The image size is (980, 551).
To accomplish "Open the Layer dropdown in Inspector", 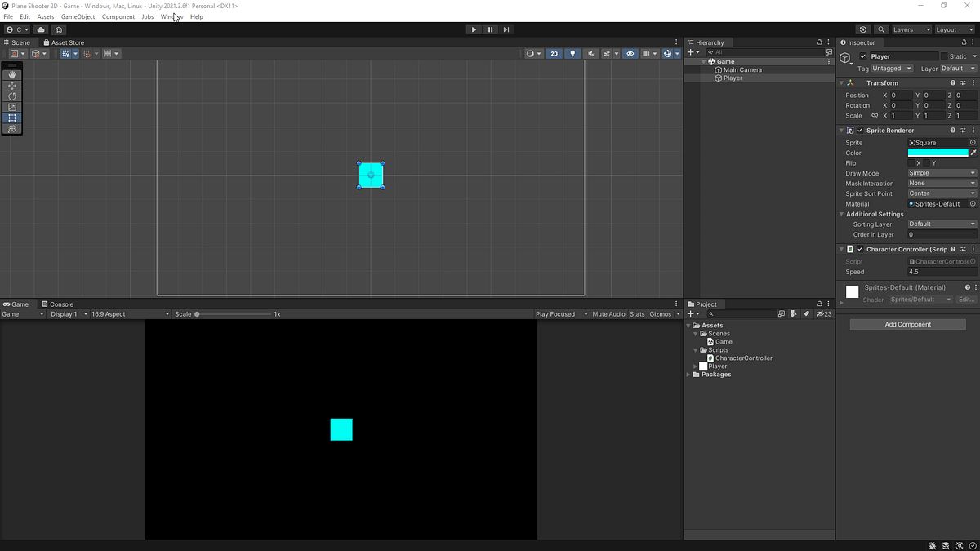I will 959,69.
